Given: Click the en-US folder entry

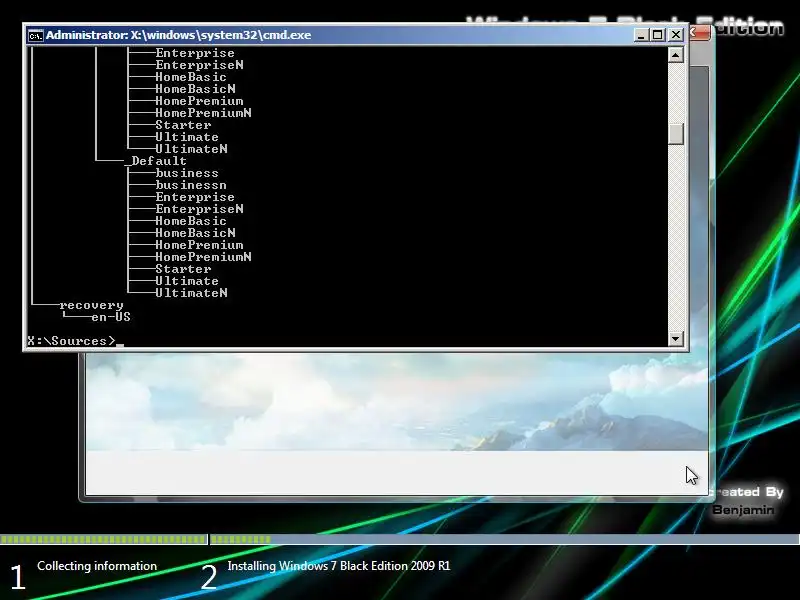Looking at the screenshot, I should pos(111,317).
